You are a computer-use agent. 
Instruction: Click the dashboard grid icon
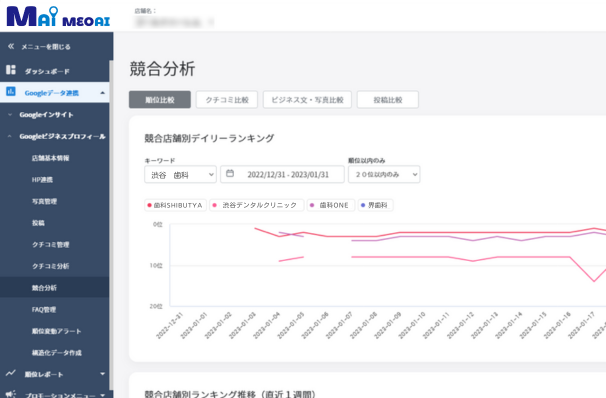[11, 70]
